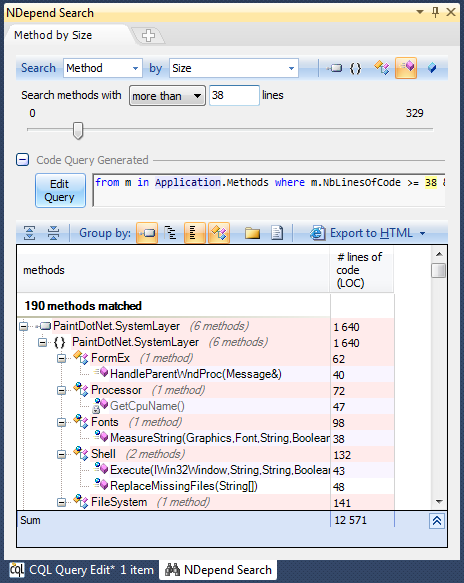Click the scroll down arrow of results list
Image resolution: width=464 pixels, height=583 pixels.
(439, 502)
